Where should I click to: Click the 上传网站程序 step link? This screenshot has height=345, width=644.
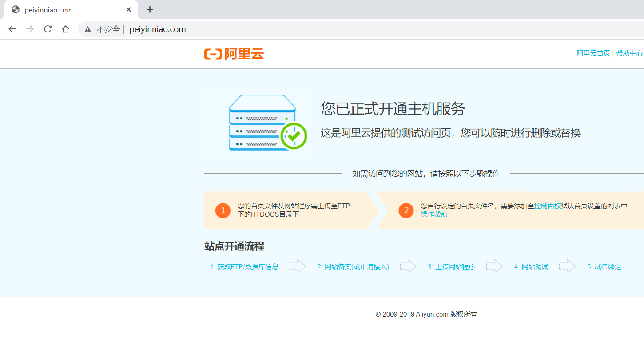click(451, 266)
